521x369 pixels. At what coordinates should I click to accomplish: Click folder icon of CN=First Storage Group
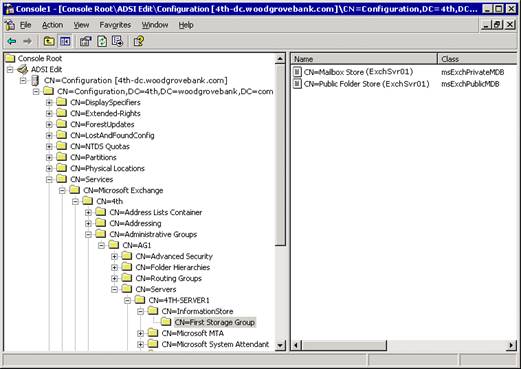166,322
